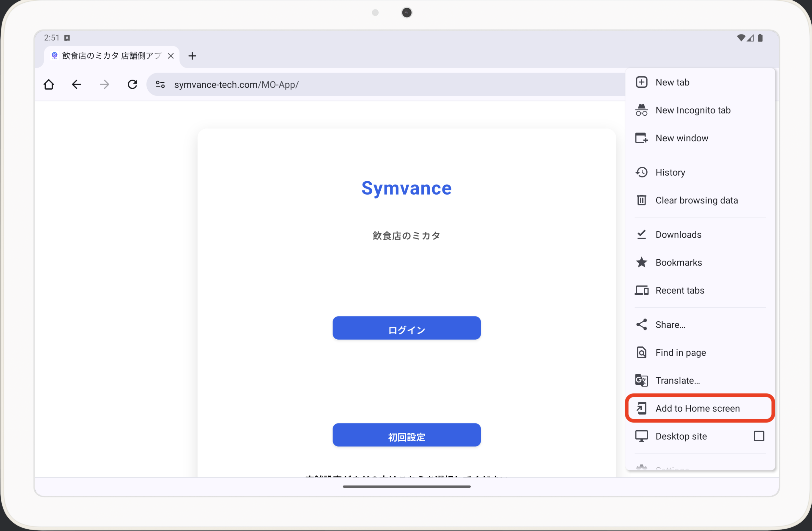Viewport: 812px width, 531px height.
Task: Tap the forward arrow button
Action: click(104, 84)
